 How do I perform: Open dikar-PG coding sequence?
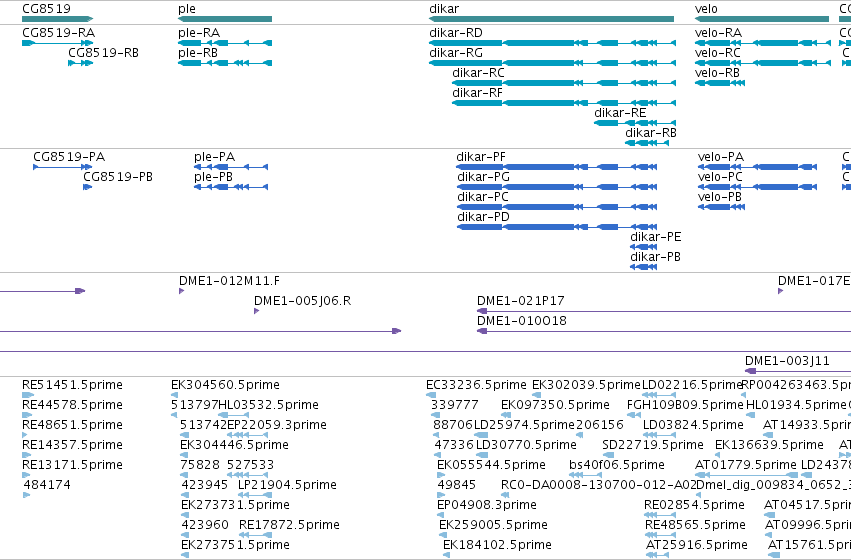(557, 187)
